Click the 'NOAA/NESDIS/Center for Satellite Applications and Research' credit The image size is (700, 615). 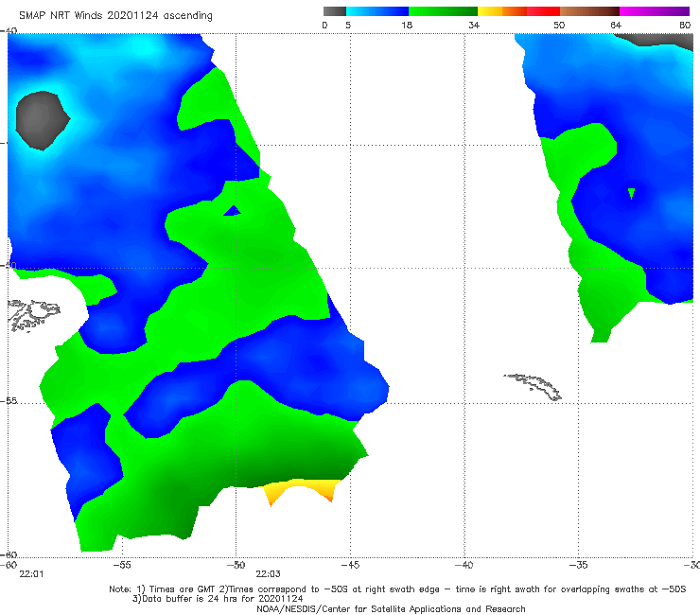click(391, 608)
